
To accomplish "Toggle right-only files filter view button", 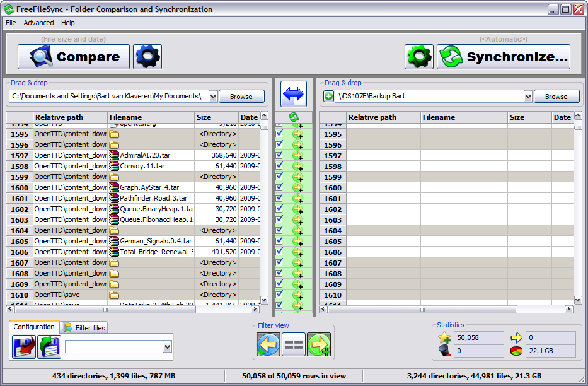I will pyautogui.click(x=319, y=344).
